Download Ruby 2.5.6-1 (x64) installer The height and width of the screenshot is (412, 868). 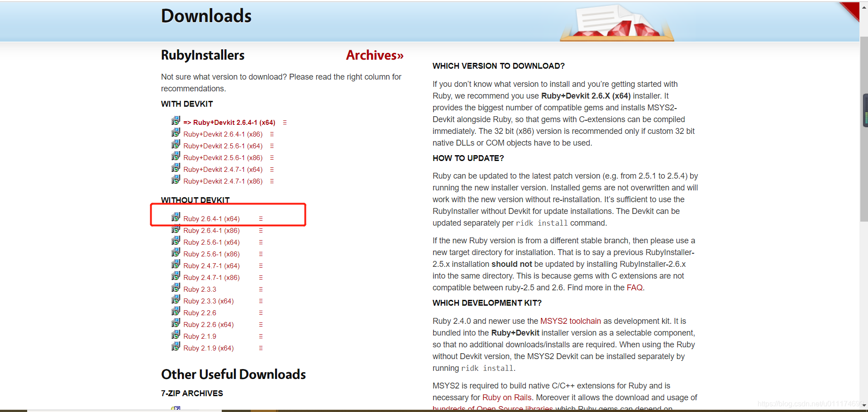tap(211, 242)
